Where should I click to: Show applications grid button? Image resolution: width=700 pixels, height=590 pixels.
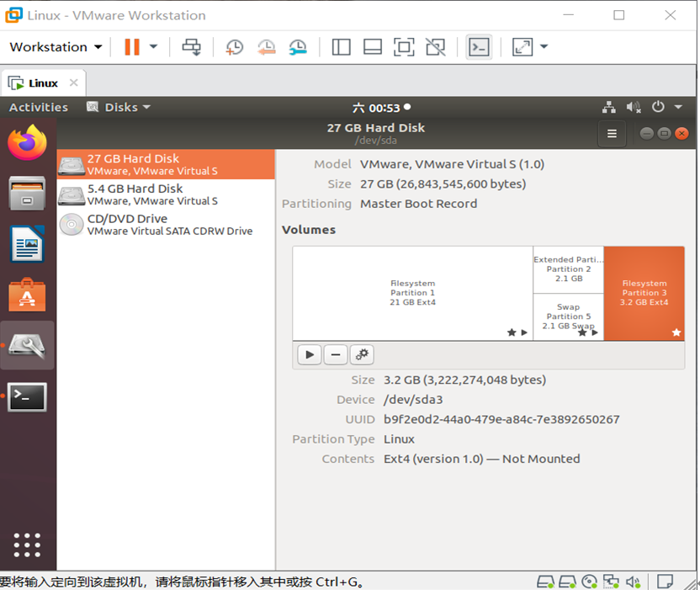click(27, 545)
